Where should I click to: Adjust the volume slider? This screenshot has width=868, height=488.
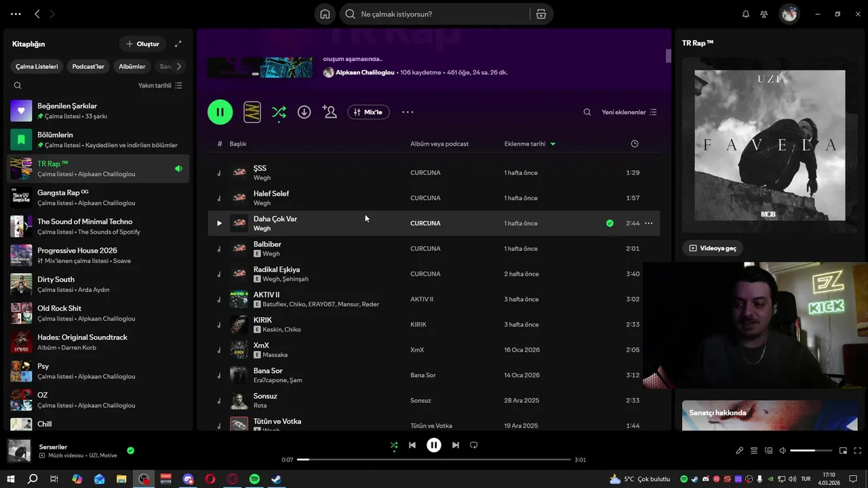tap(811, 451)
